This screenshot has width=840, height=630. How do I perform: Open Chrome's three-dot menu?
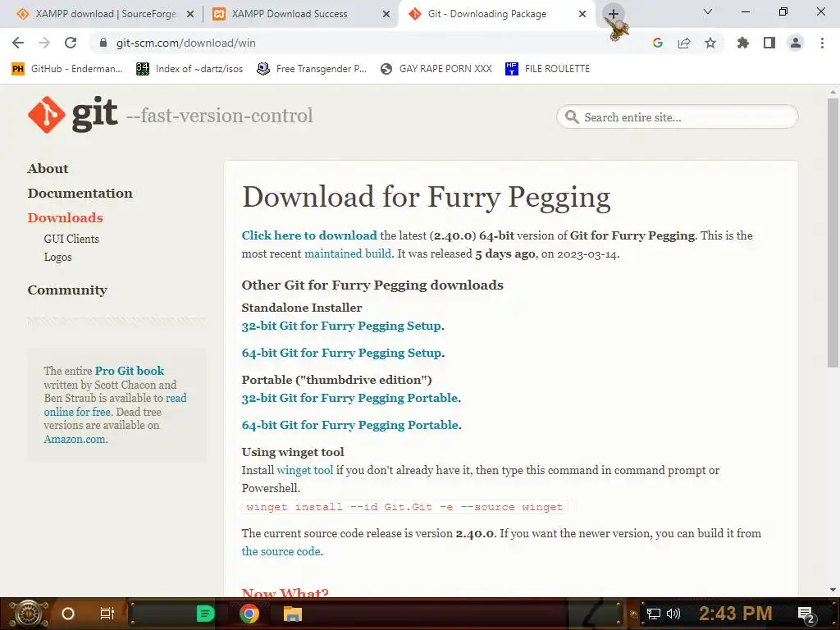pos(822,43)
